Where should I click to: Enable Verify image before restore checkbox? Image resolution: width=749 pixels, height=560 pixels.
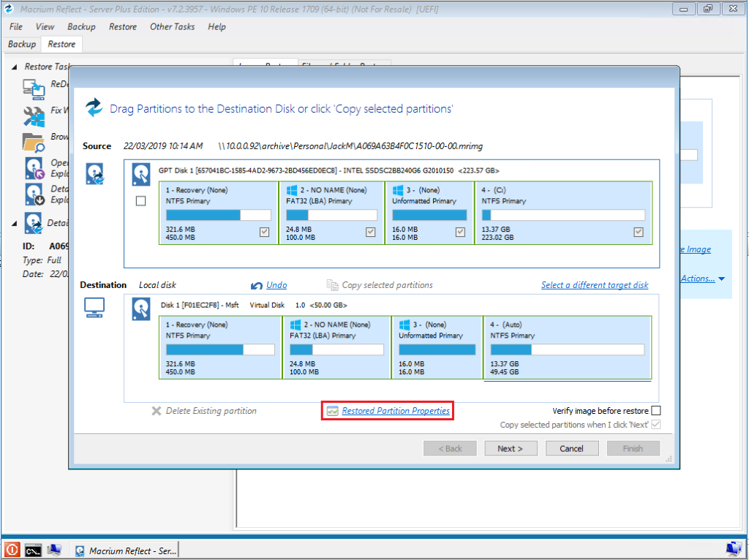click(x=655, y=411)
